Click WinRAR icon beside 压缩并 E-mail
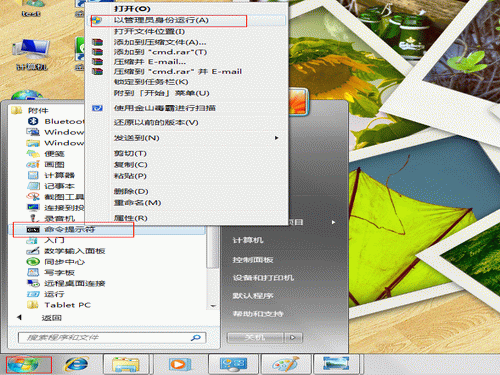 coord(97,62)
